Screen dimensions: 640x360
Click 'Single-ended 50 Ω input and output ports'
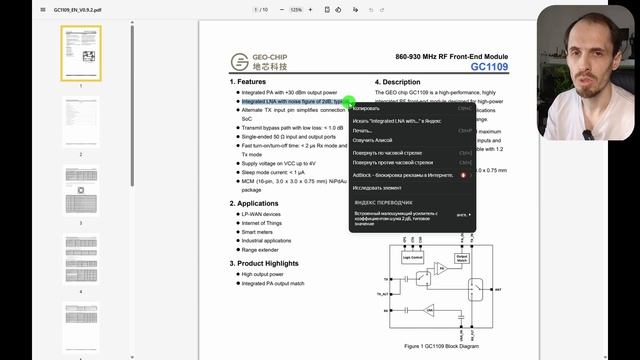[x=289, y=137]
